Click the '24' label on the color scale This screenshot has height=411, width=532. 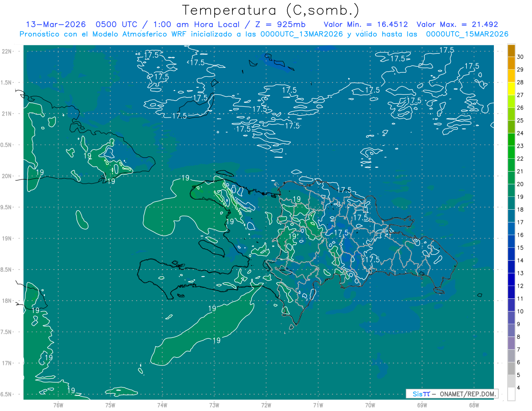(521, 133)
